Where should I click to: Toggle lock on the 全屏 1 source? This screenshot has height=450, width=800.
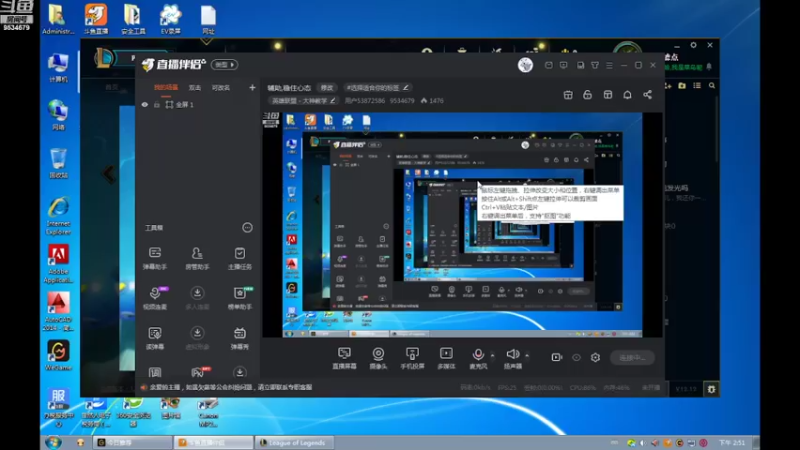157,105
